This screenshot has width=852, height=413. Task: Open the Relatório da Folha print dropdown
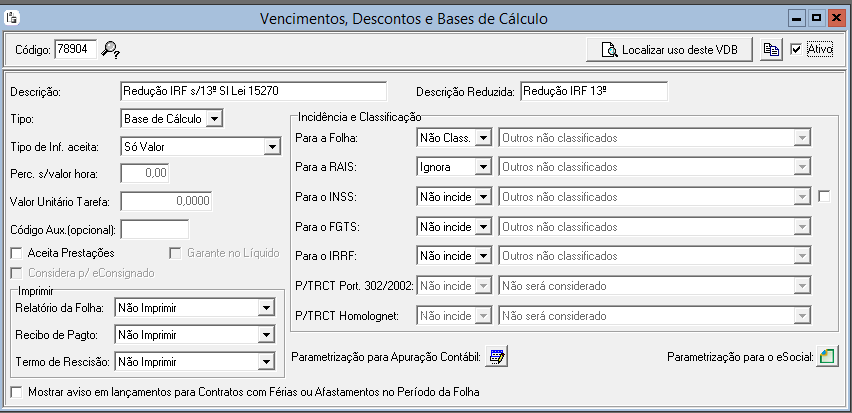click(265, 308)
